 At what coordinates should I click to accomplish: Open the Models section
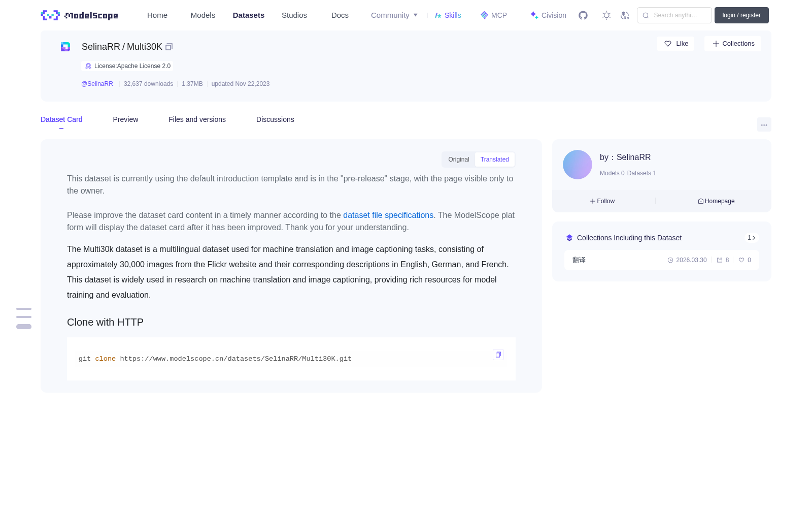click(203, 15)
